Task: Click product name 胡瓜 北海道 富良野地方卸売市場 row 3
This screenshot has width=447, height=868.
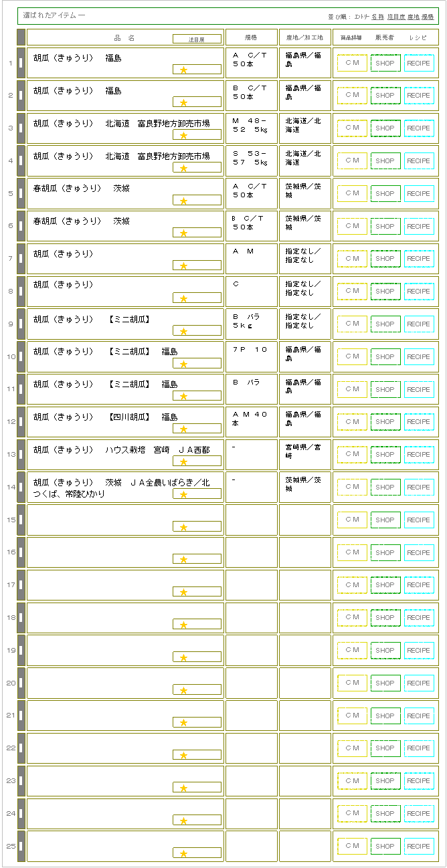Action: click(121, 123)
